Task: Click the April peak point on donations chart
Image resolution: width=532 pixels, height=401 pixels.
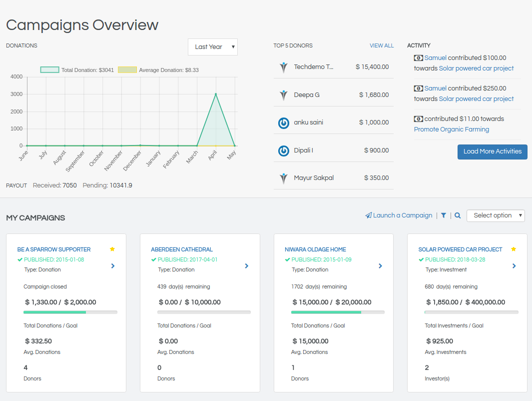Action: click(216, 93)
